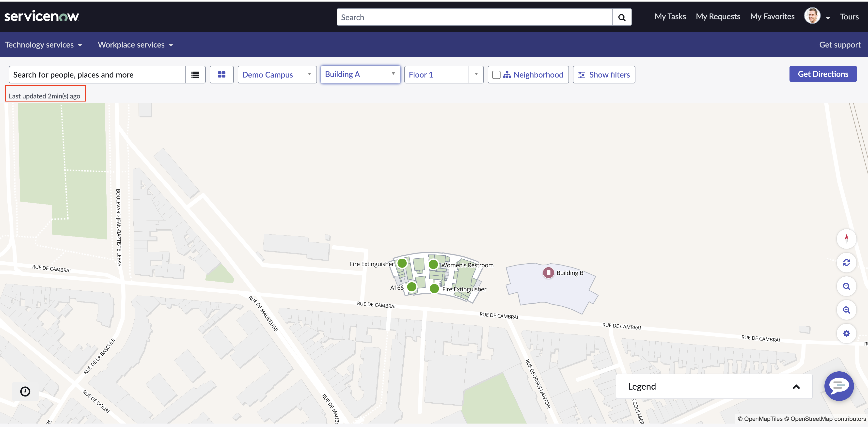Click the green dot beside A166
This screenshot has width=868, height=427.
(x=412, y=287)
